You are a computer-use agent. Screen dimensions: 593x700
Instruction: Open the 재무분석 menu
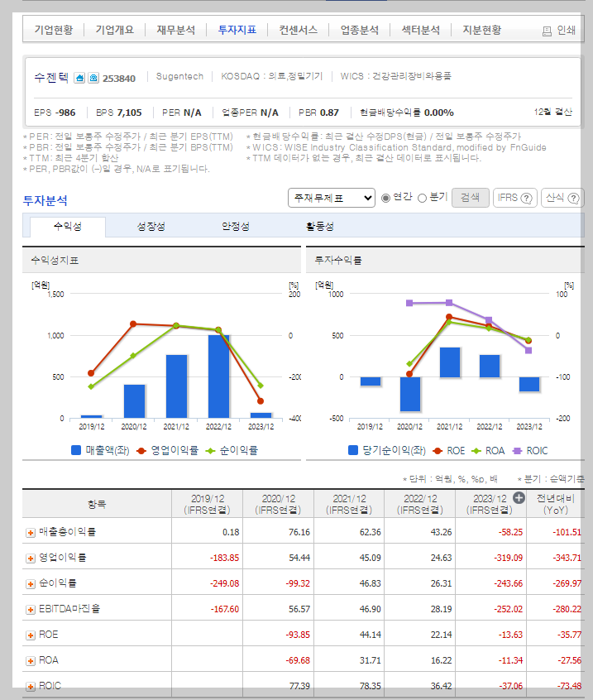[176, 30]
